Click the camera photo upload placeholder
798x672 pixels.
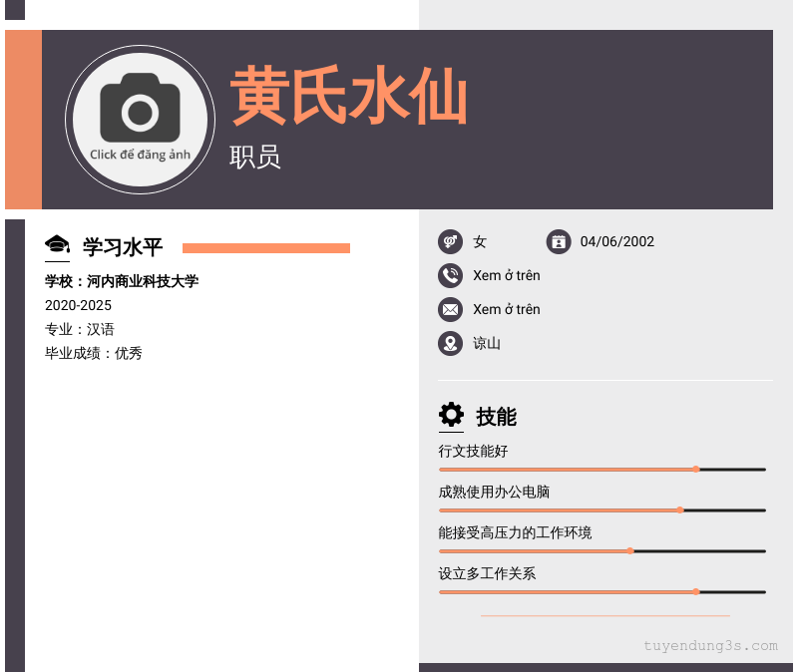(x=140, y=119)
